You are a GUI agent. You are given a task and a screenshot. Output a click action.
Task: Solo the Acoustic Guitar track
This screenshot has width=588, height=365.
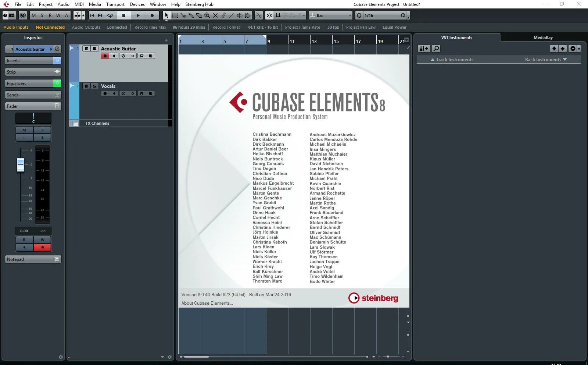pyautogui.click(x=94, y=49)
